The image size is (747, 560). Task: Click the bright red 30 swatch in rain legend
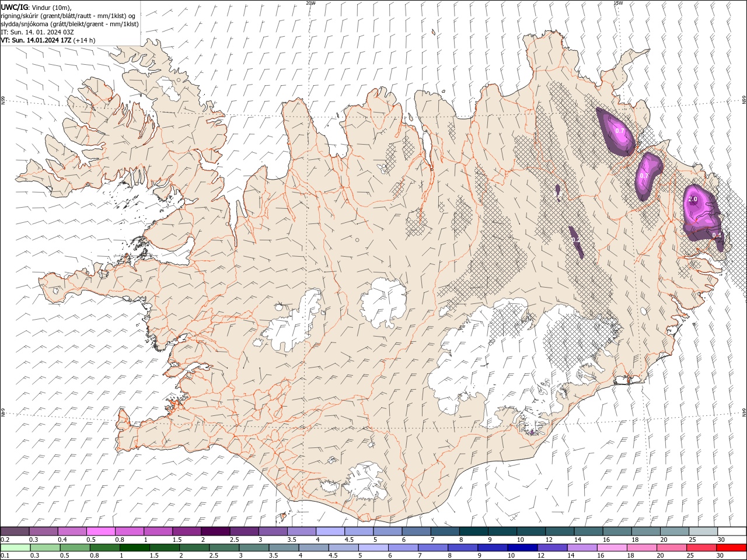[731, 548]
